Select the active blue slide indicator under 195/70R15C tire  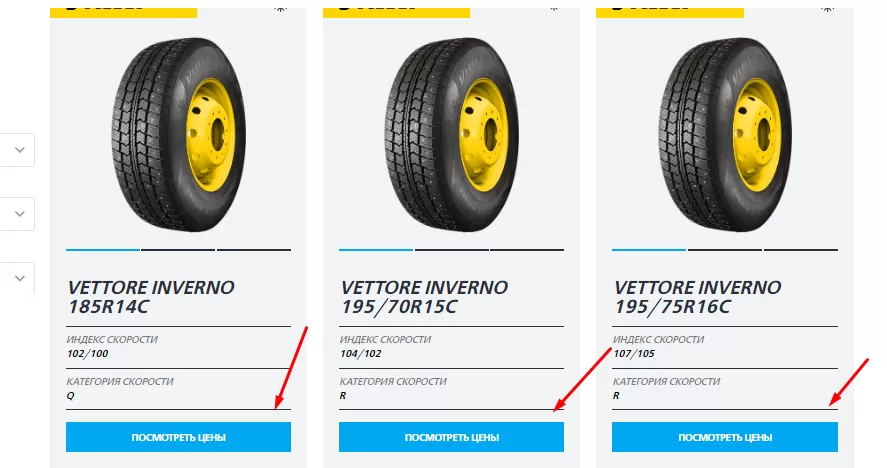point(376,249)
